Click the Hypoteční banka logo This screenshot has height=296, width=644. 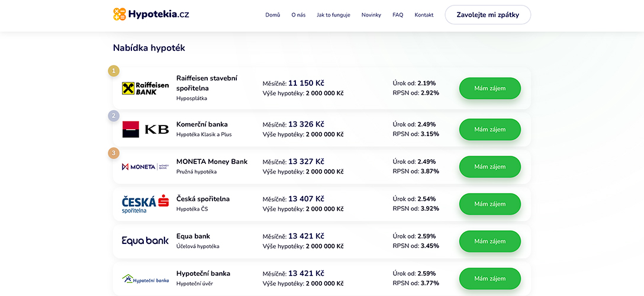(x=146, y=279)
